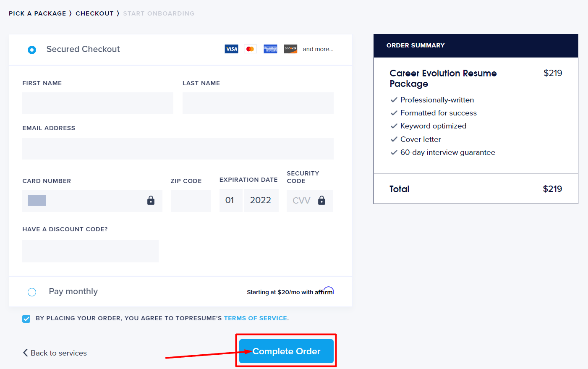Click the Affirm logo
The image size is (588, 369).
click(x=324, y=291)
